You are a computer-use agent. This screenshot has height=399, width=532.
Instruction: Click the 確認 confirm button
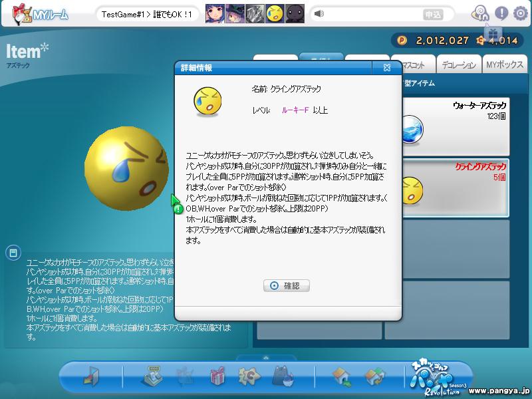[287, 286]
